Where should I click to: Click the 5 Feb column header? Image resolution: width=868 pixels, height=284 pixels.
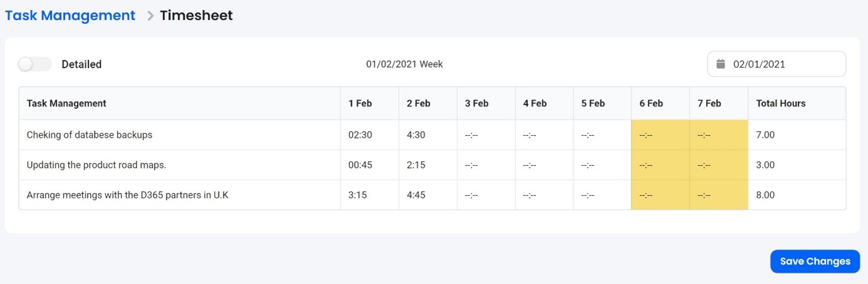tap(592, 103)
